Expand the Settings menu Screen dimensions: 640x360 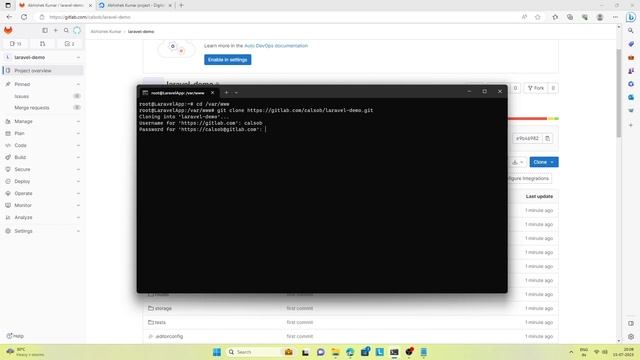[43, 231]
